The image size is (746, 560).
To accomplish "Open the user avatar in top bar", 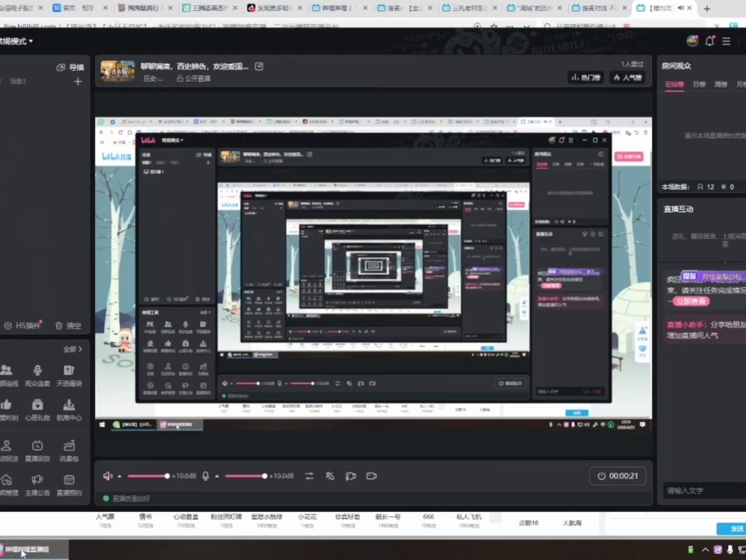I will 692,41.
